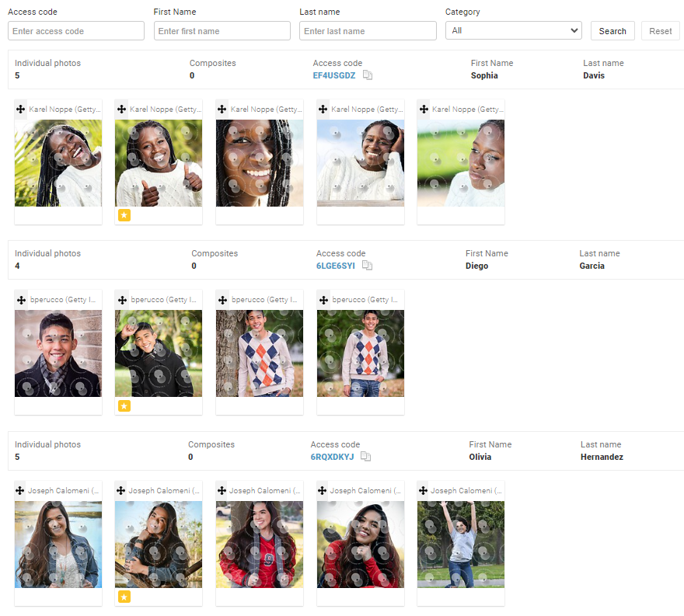Click move handle on Olivia's jumping photo

pyautogui.click(x=423, y=490)
